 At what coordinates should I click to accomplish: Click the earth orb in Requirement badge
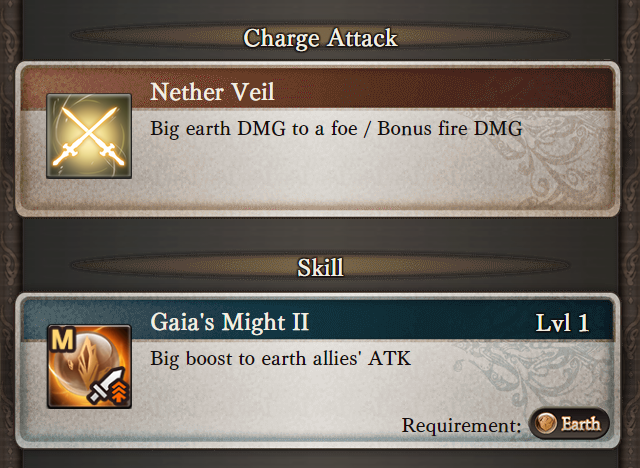[x=545, y=424]
